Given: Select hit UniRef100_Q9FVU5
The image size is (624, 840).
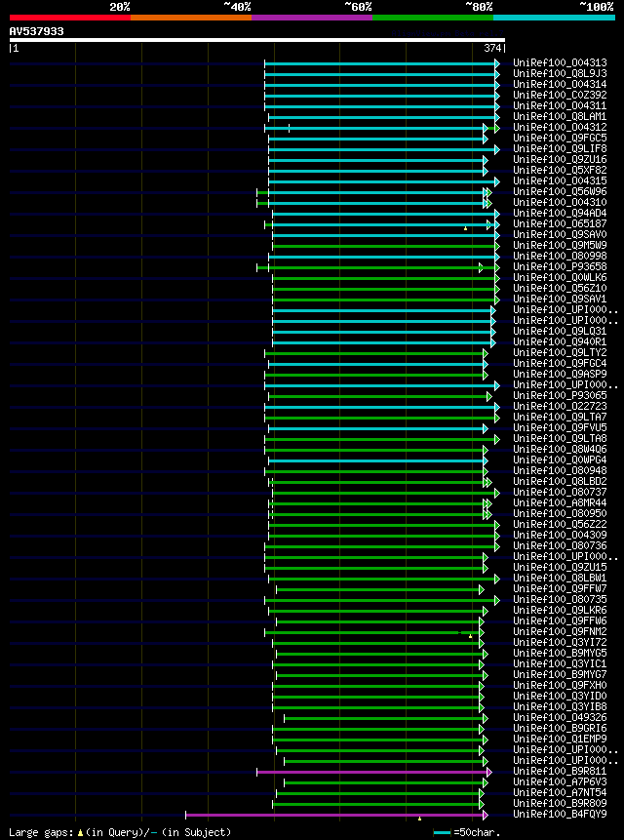Looking at the screenshot, I should [560, 427].
